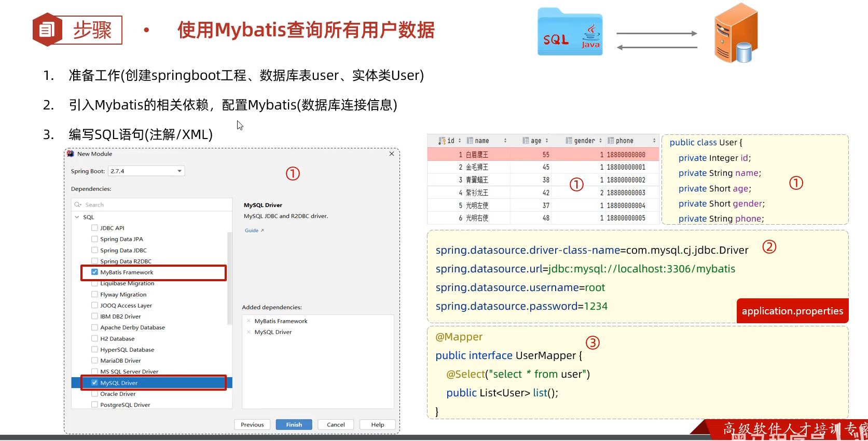
Task: Click the orange database server icon
Action: [x=736, y=33]
